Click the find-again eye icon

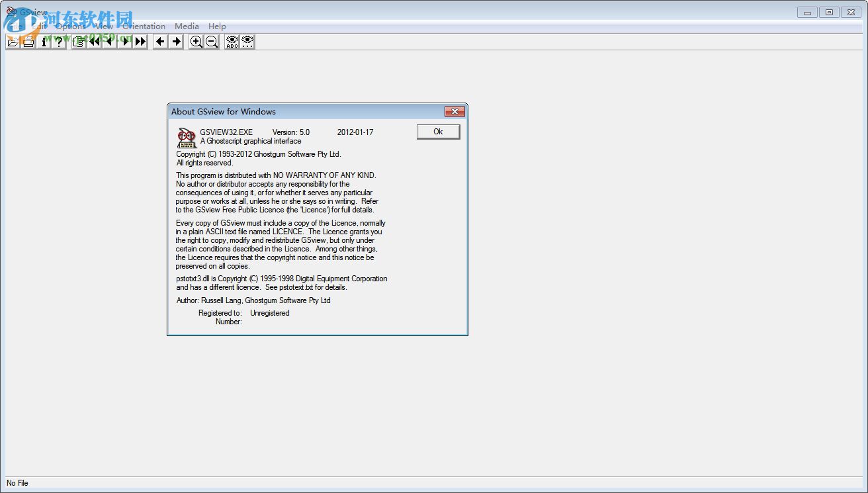247,41
